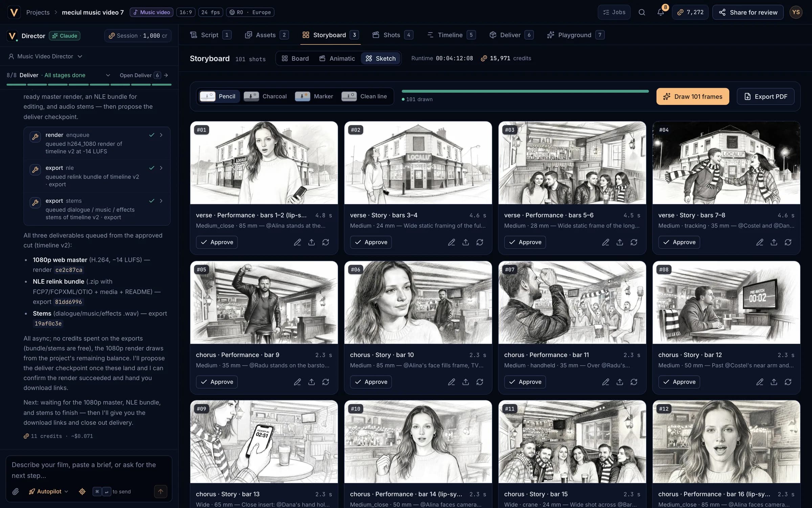Send the message with the arrow button
Viewport: 812px width, 508px height.
161,491
